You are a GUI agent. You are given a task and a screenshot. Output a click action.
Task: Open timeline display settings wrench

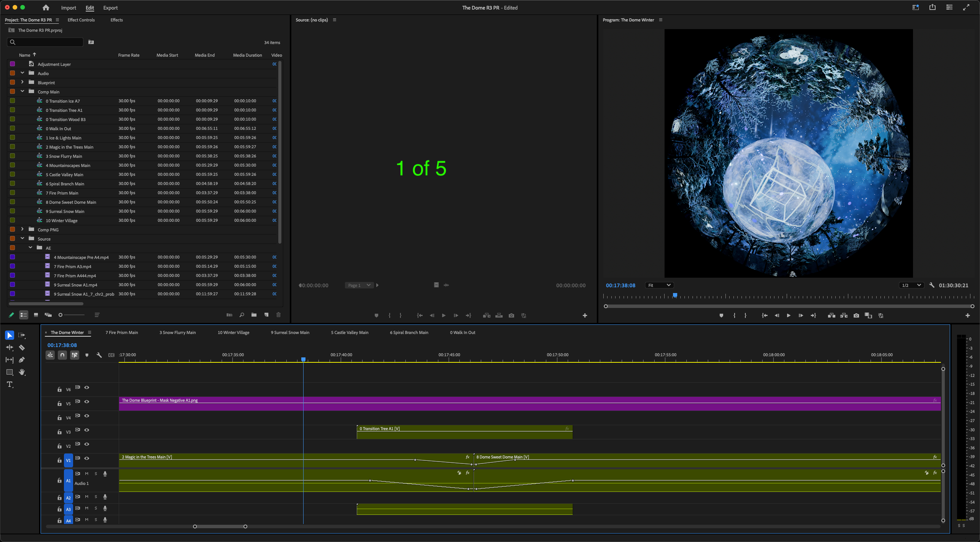click(99, 355)
